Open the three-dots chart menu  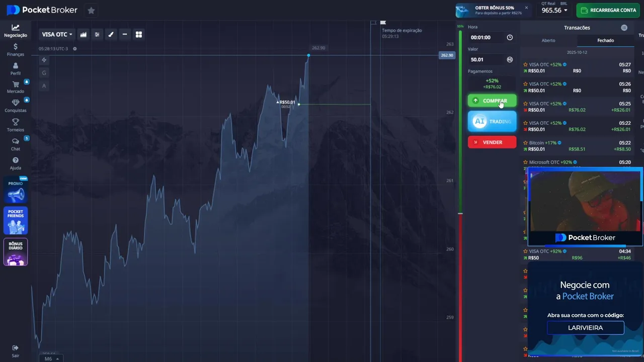click(125, 34)
